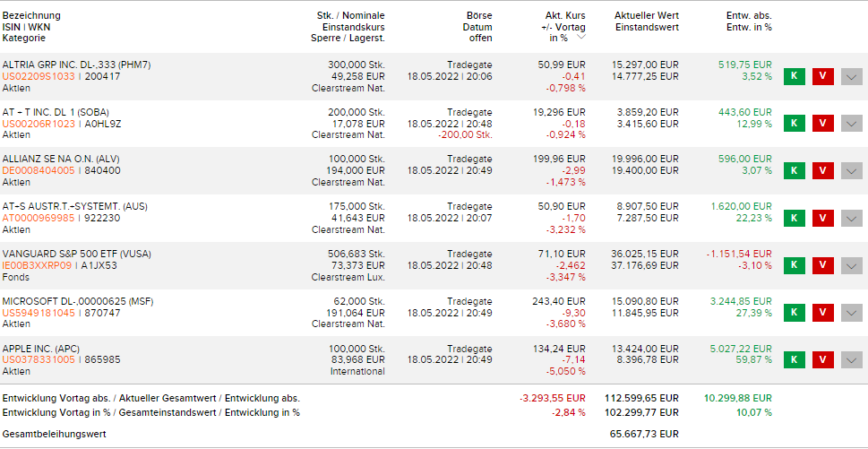
Task: Expand options dropdown for Apple row
Action: pyautogui.click(x=852, y=359)
